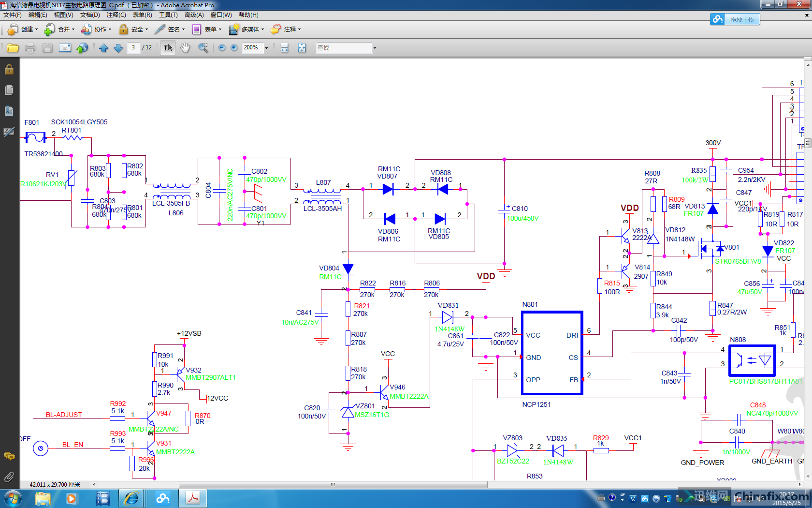The image size is (812, 508).
Task: Open 编辑(E) Edit menu
Action: pos(38,15)
